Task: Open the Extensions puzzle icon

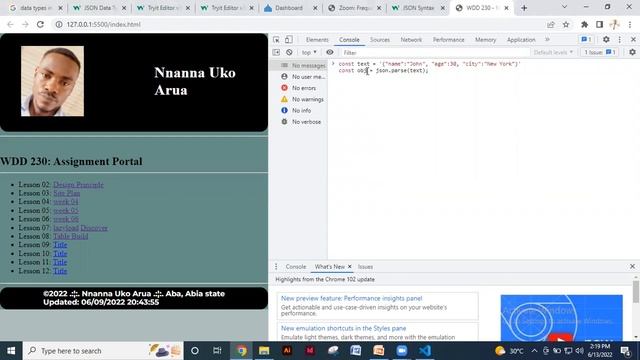Action: point(584,24)
